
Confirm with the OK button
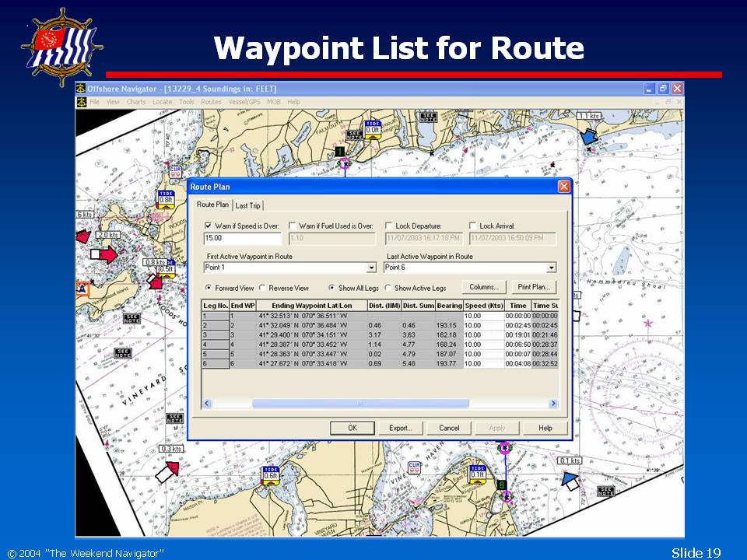coord(352,428)
